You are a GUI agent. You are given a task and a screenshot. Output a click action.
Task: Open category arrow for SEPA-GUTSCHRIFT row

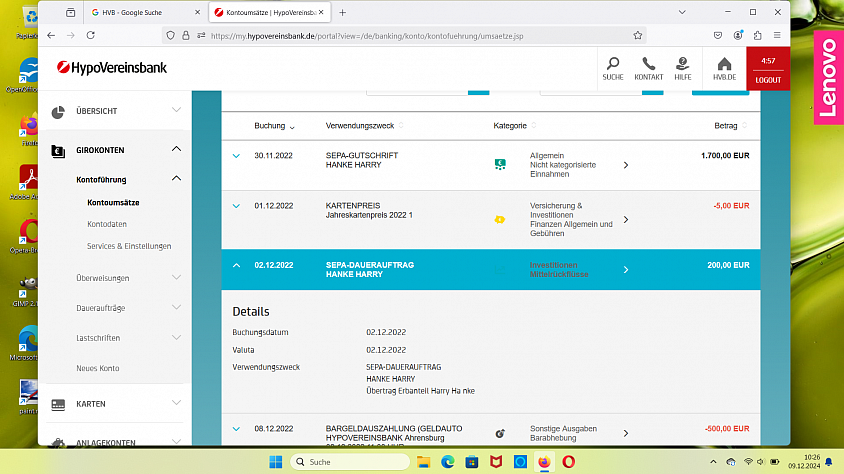[x=625, y=165]
